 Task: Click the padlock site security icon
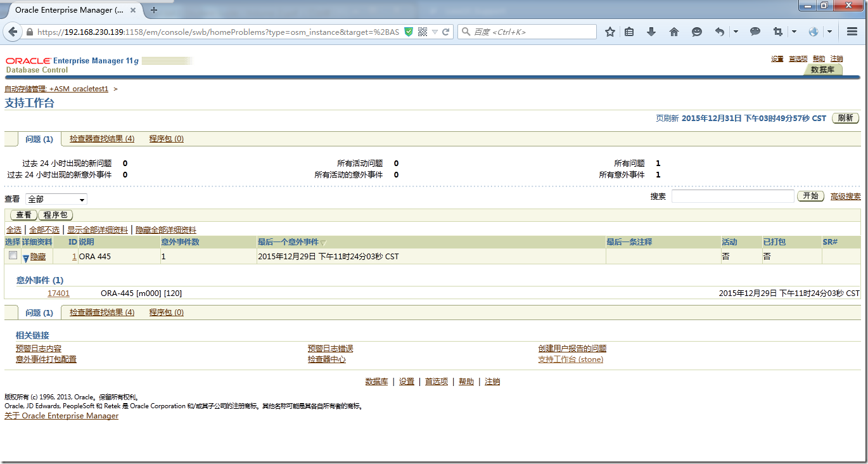pyautogui.click(x=29, y=32)
